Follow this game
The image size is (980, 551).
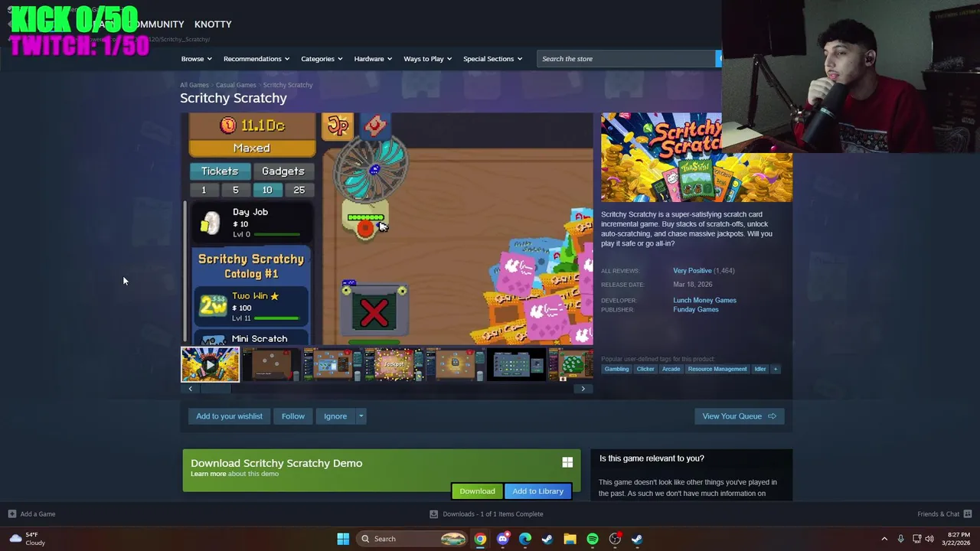[x=292, y=416]
